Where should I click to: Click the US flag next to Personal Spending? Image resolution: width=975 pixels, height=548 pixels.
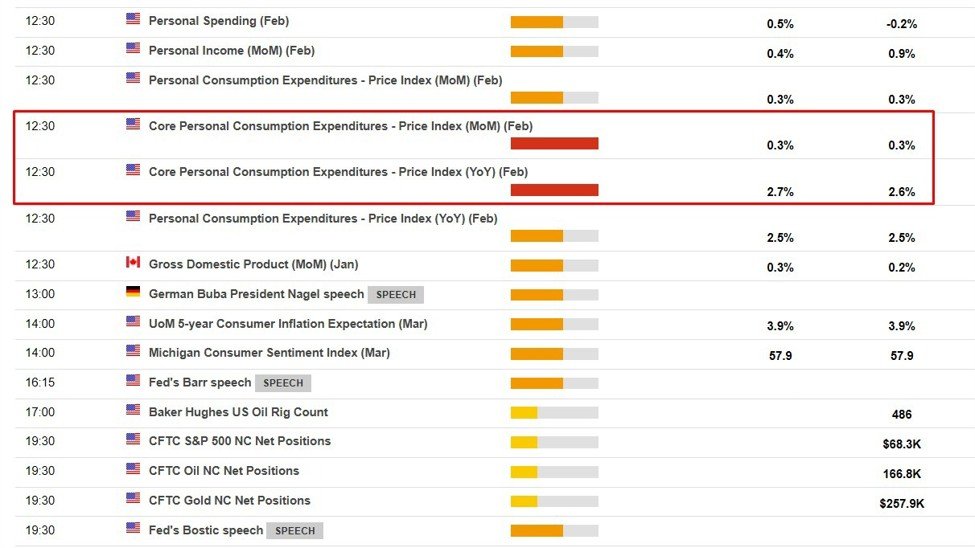(x=133, y=19)
